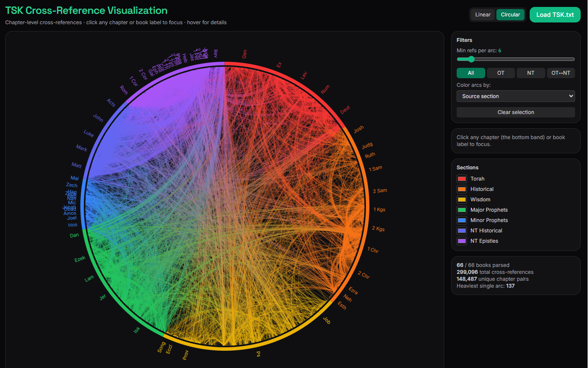The height and width of the screenshot is (368, 588).
Task: Click the Minor Prophets blue swatch
Action: 462,220
